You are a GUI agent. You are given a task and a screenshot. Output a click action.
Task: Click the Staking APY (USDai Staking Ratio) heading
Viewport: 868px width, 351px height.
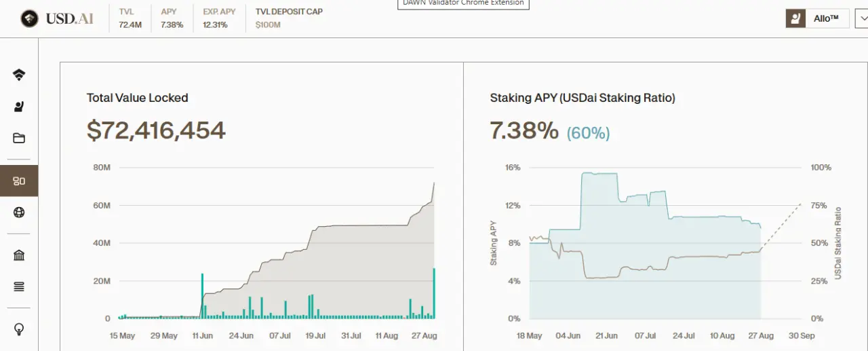pos(583,98)
